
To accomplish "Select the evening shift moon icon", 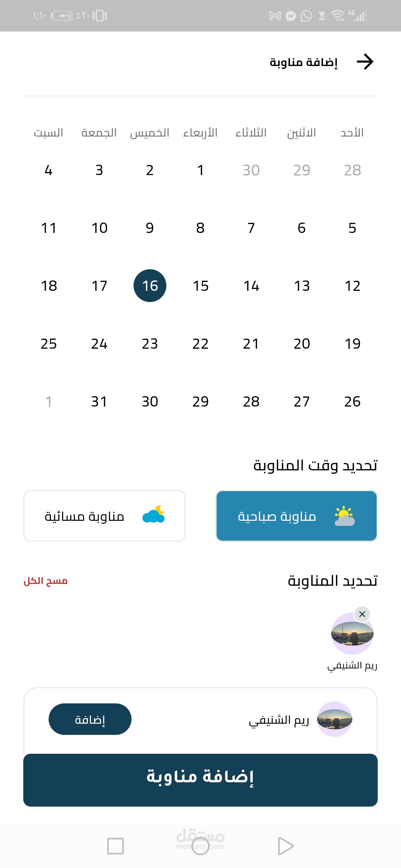I will pyautogui.click(x=153, y=514).
